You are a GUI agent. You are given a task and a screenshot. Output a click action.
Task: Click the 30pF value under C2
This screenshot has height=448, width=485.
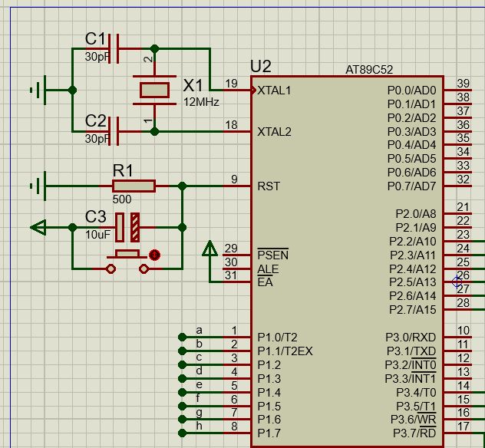pyautogui.click(x=97, y=139)
